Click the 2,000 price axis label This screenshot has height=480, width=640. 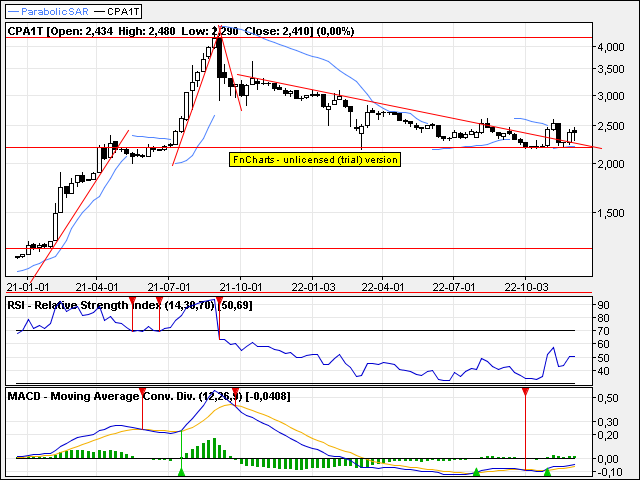coord(611,164)
